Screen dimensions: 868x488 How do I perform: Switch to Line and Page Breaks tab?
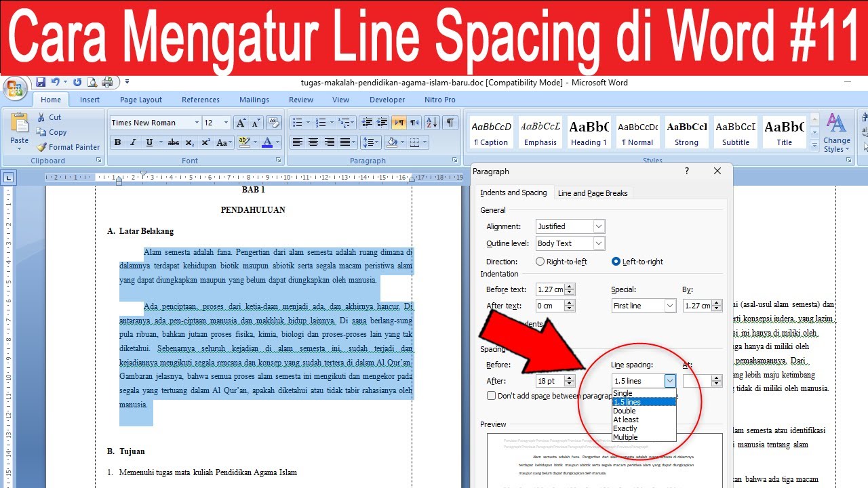(x=593, y=193)
